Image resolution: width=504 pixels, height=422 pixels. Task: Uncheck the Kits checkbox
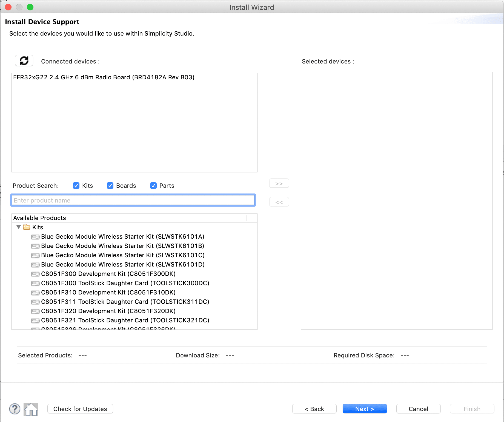76,186
